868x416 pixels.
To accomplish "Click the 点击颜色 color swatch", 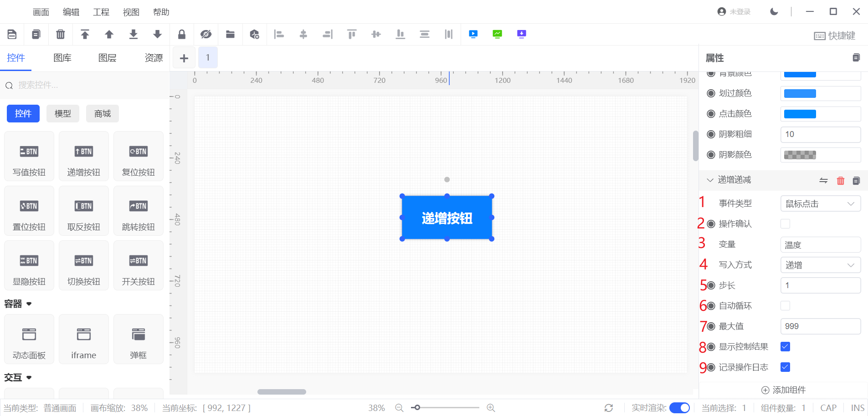I will [800, 114].
